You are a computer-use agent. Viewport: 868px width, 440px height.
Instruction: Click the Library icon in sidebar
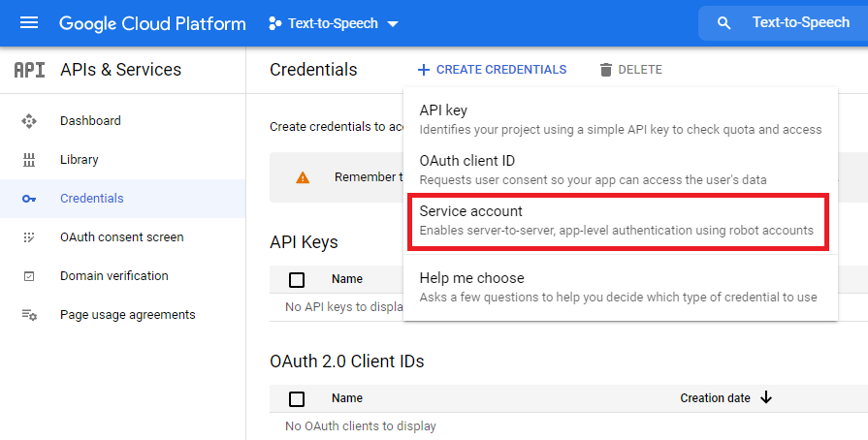pyautogui.click(x=29, y=160)
